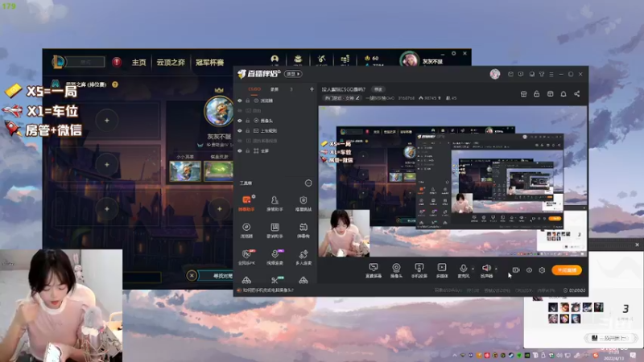Open the hamburger menu in title bar

551,74
